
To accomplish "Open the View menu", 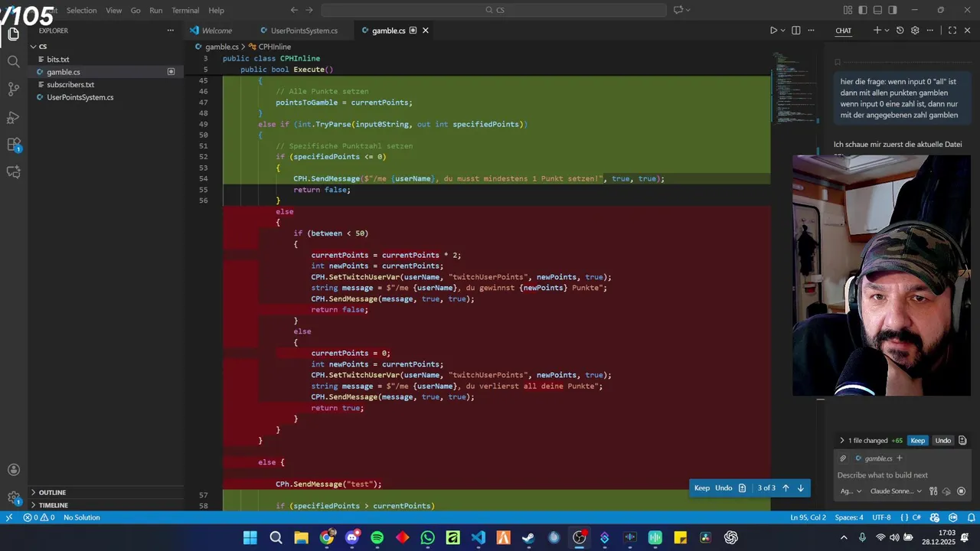I will (113, 10).
